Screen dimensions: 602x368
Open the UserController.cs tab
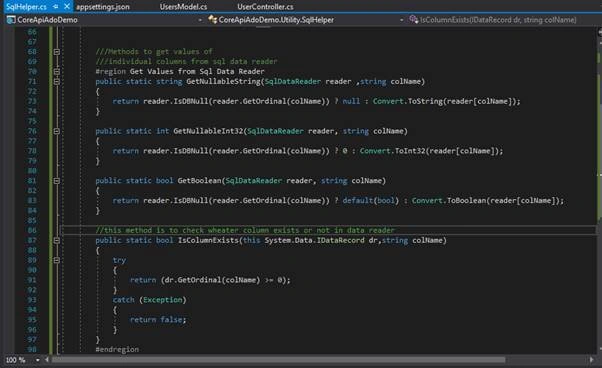point(265,7)
